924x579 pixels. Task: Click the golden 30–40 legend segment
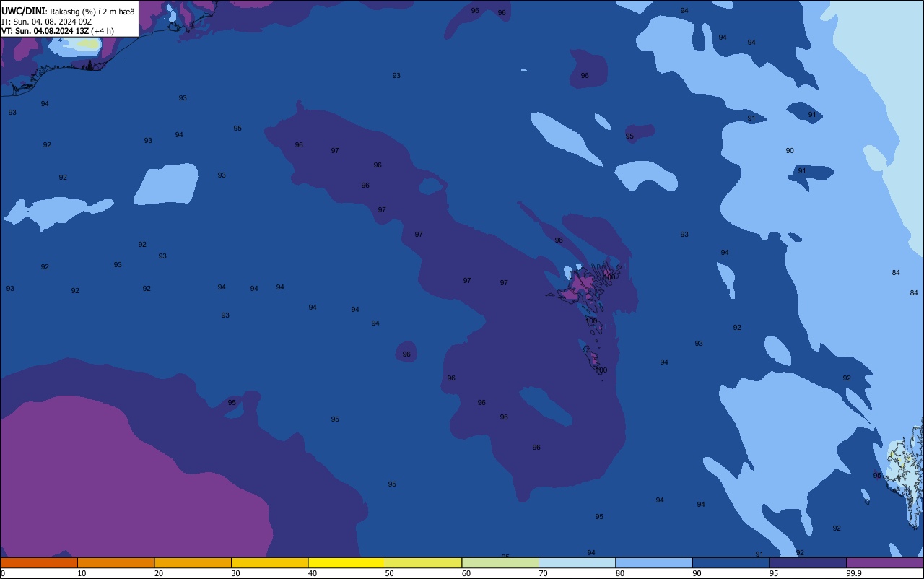pos(269,562)
